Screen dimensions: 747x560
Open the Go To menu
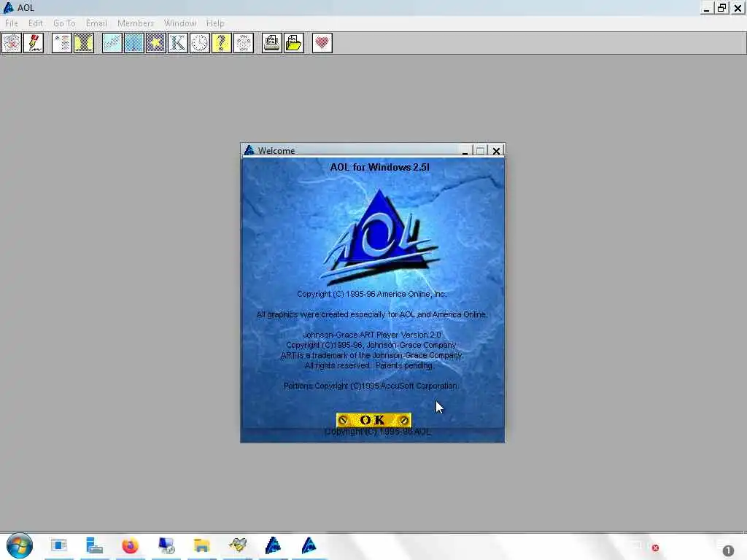pyautogui.click(x=64, y=23)
